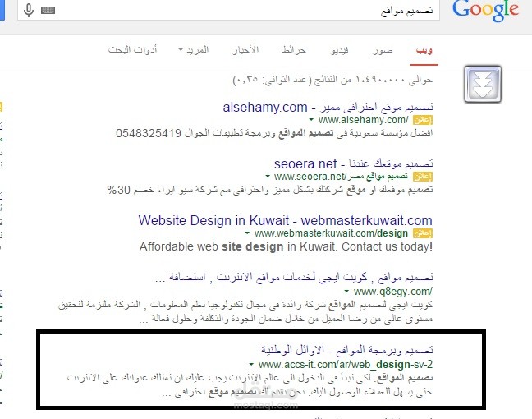Click the إعلان ad badge beside webmasterkuwait.com
The height and width of the screenshot is (419, 532).
coord(423,233)
